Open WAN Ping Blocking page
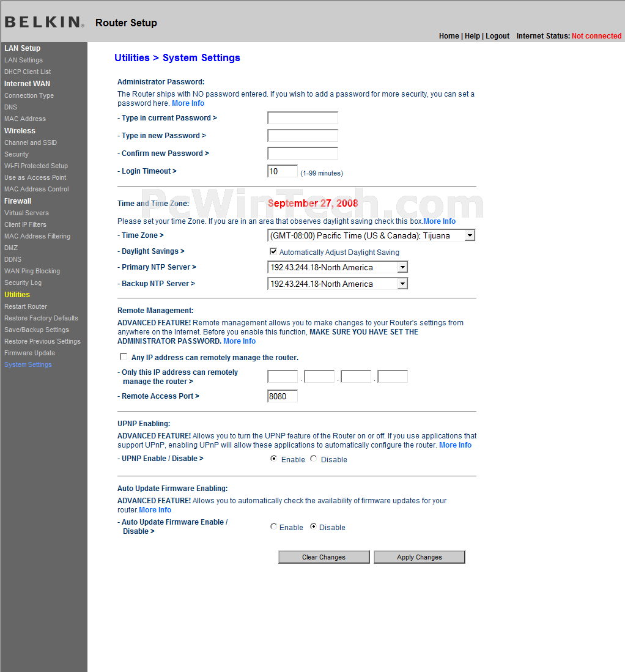Screen dimensions: 625x672 pos(32,271)
